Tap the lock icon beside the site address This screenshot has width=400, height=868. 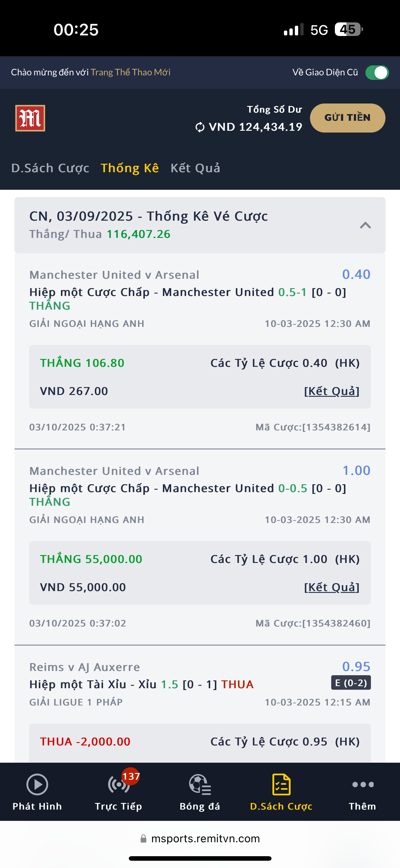click(144, 838)
